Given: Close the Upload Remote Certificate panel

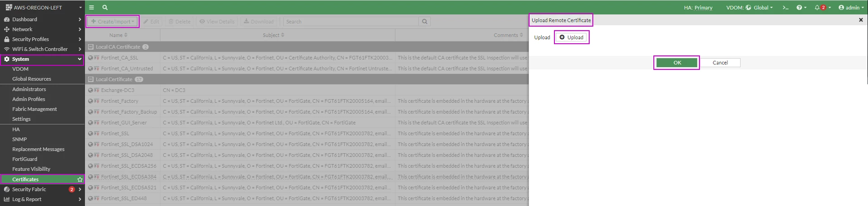Looking at the screenshot, I should 861,20.
